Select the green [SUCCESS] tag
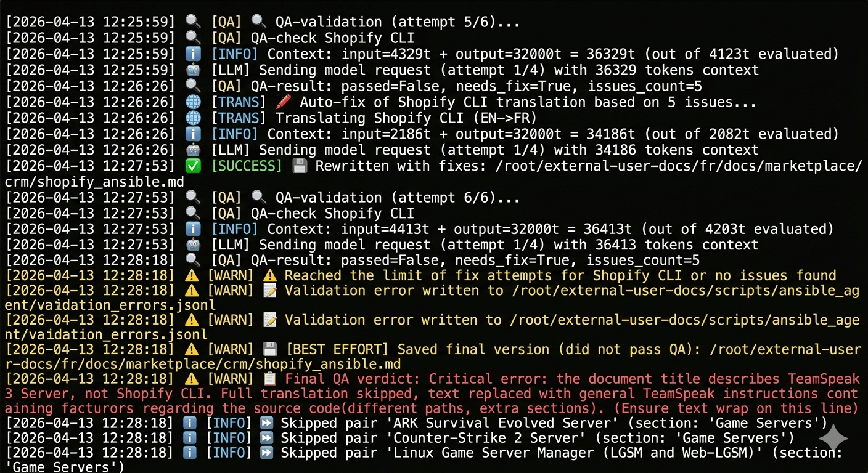Image resolution: width=868 pixels, height=473 pixels. [x=247, y=166]
